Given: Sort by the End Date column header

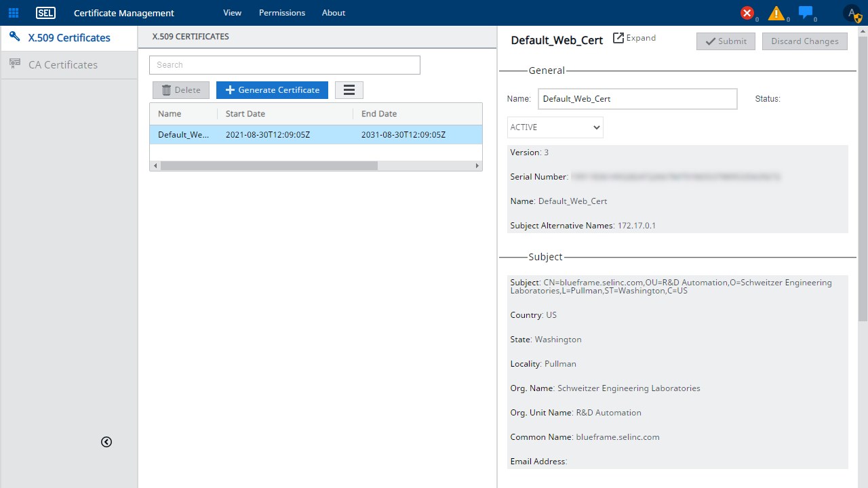Looking at the screenshot, I should click(379, 114).
